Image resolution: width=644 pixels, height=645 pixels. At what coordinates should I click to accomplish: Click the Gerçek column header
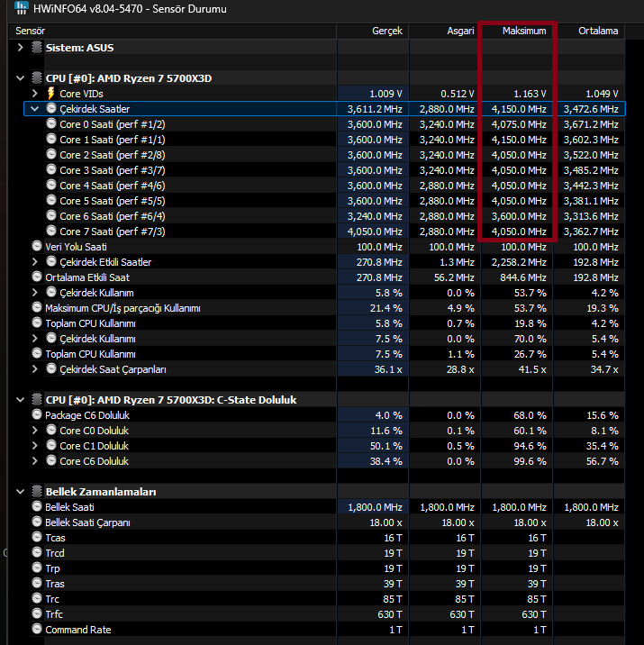373,31
